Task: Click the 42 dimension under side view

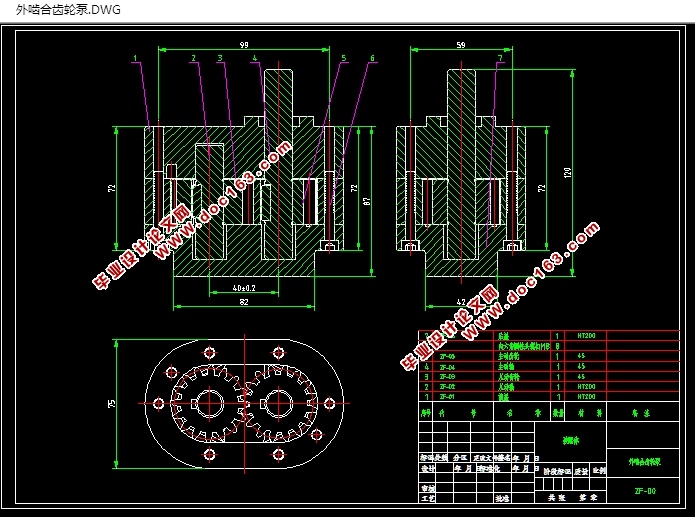Action: 461,302
